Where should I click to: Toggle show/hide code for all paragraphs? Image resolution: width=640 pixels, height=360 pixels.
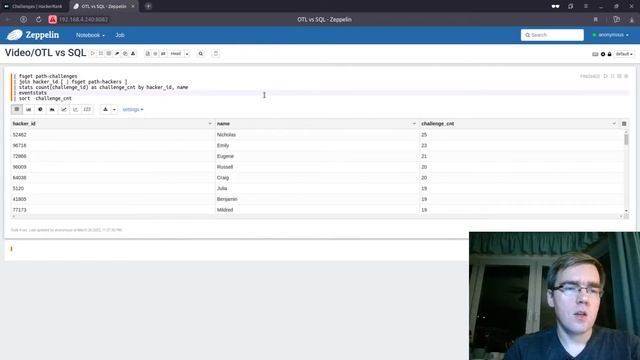point(101,53)
